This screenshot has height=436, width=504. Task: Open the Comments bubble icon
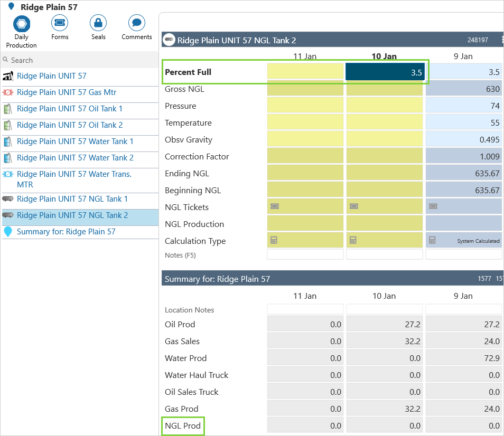pos(137,23)
